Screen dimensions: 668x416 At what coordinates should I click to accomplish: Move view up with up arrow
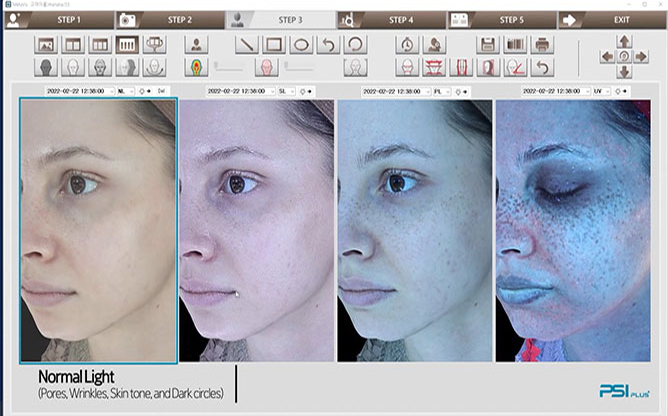624,41
